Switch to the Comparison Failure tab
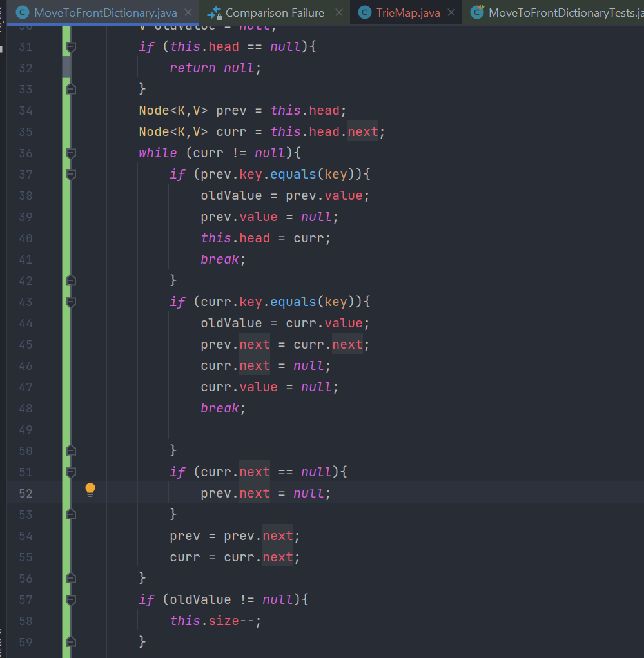Image resolution: width=644 pixels, height=658 pixels. (x=275, y=12)
